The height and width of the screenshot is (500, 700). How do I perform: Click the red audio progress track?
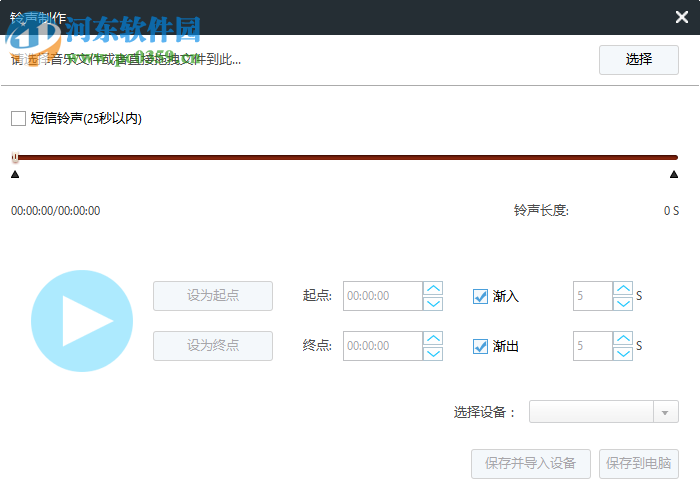346,157
